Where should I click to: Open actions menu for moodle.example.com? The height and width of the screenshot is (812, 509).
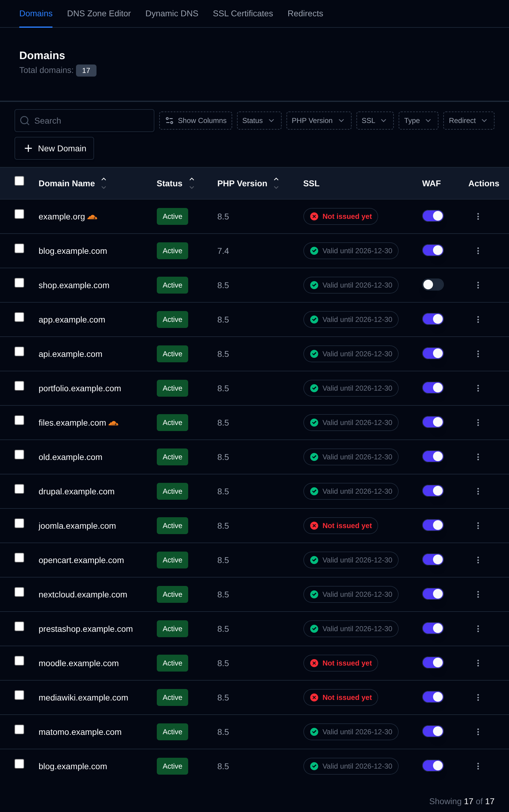coord(478,663)
